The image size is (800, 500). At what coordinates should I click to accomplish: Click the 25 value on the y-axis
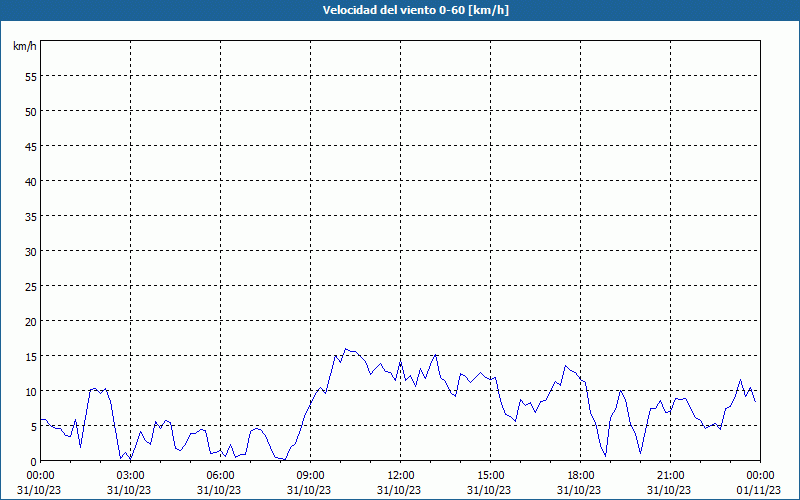[x=31, y=287]
